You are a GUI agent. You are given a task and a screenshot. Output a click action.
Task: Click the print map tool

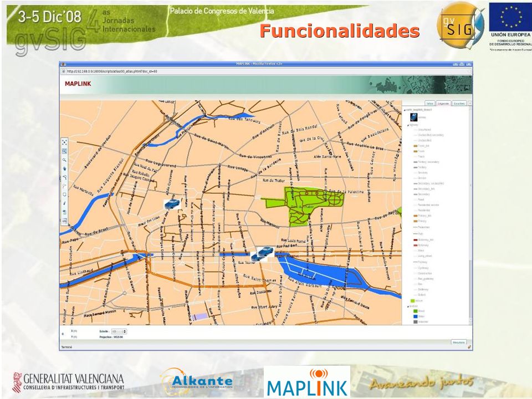[64, 212]
